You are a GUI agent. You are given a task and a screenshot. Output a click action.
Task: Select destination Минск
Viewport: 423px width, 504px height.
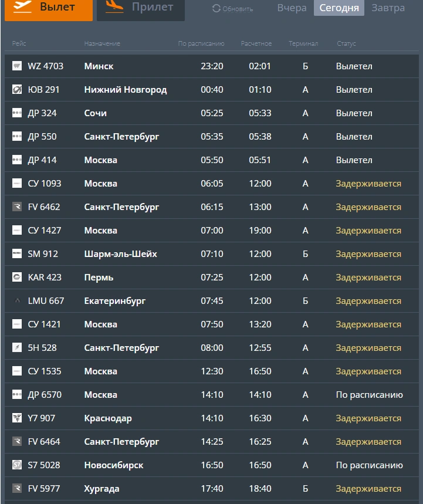(x=99, y=66)
